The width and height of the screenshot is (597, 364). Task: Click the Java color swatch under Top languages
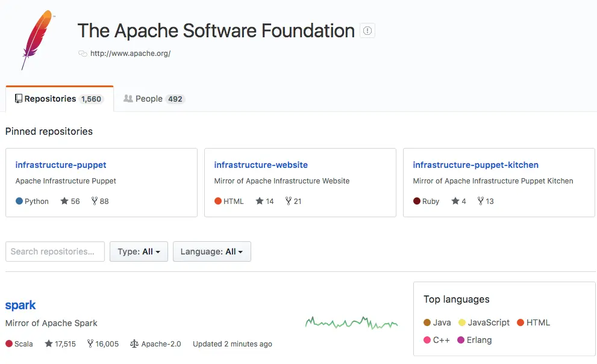pyautogui.click(x=427, y=322)
